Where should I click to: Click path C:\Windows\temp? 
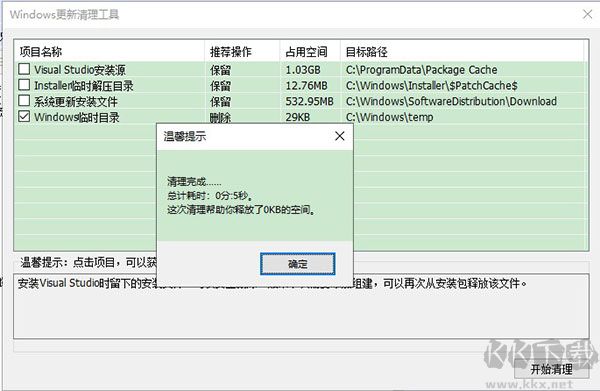tap(390, 117)
